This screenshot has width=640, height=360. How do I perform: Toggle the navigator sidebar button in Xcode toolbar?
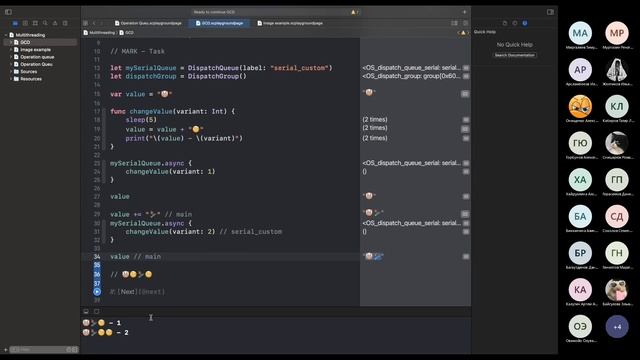(8, 12)
